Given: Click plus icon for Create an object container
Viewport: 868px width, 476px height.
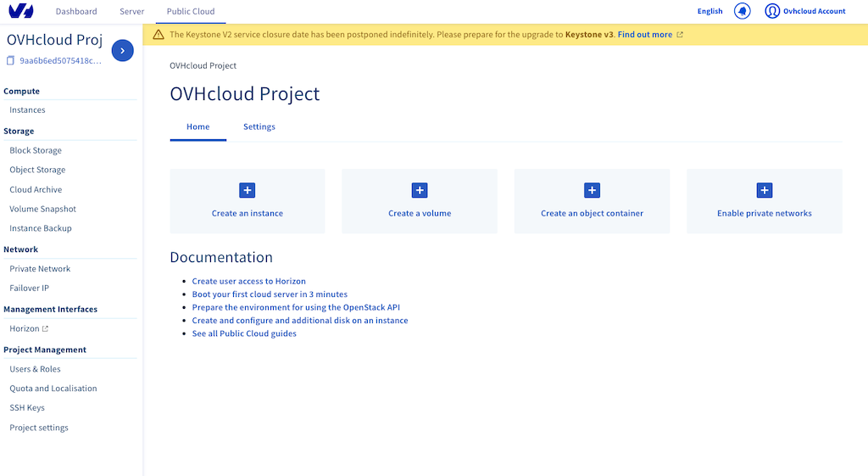Looking at the screenshot, I should pyautogui.click(x=592, y=190).
